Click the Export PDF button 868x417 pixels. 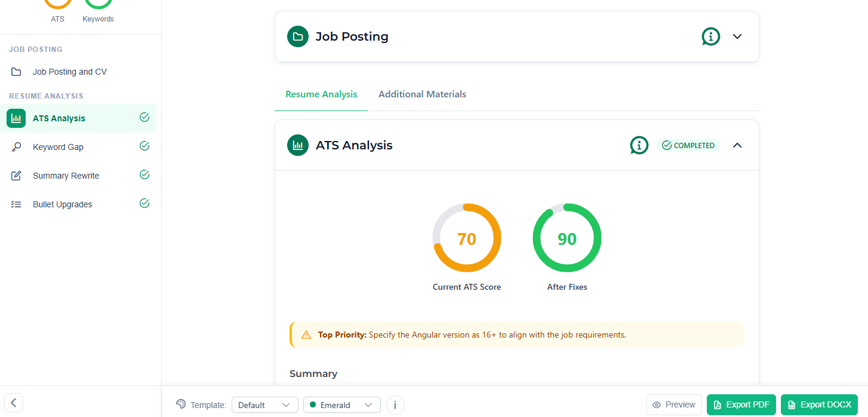coord(741,404)
